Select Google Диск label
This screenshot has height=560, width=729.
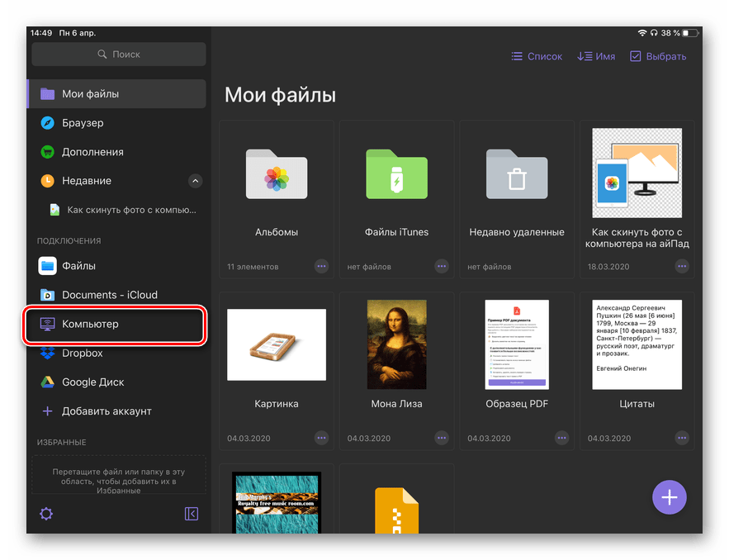[x=93, y=382]
